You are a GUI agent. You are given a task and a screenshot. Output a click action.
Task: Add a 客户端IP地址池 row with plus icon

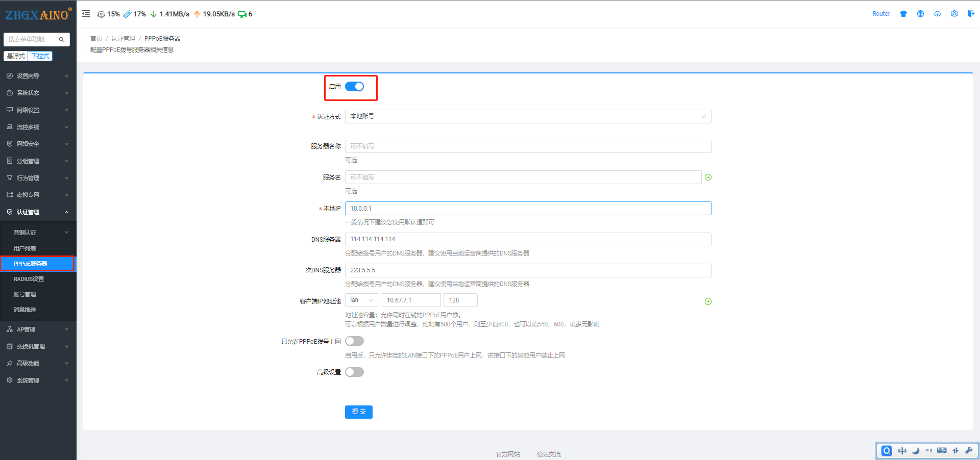pyautogui.click(x=708, y=301)
